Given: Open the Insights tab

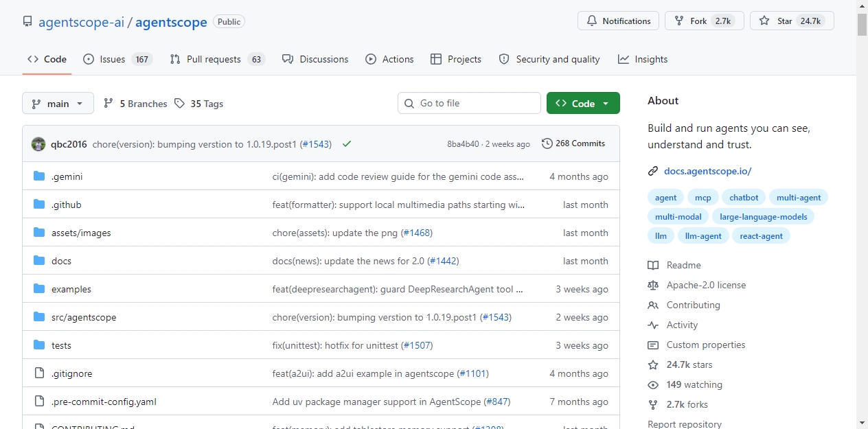Looking at the screenshot, I should pyautogui.click(x=643, y=59).
